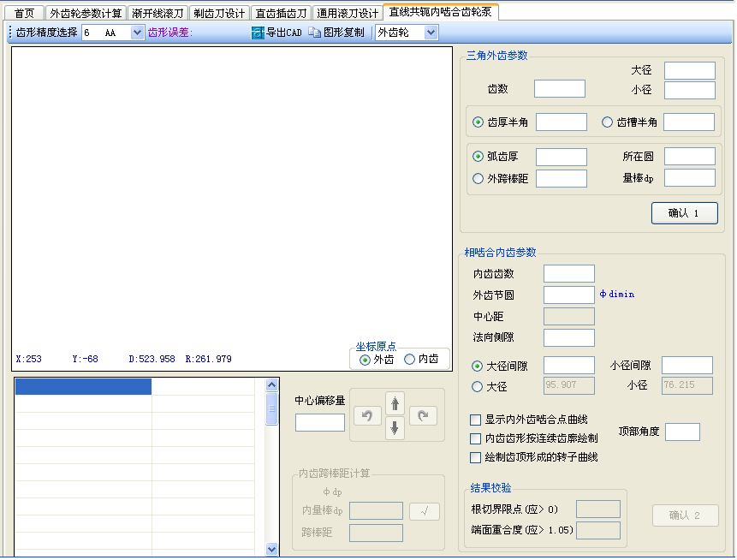
Task: Select the 齿槽半角 radio button
Action: [608, 122]
